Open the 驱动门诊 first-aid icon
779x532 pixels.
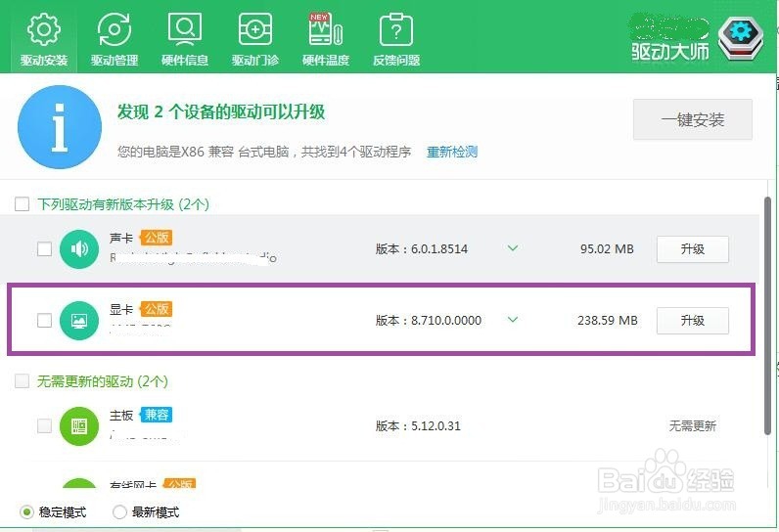[x=255, y=29]
